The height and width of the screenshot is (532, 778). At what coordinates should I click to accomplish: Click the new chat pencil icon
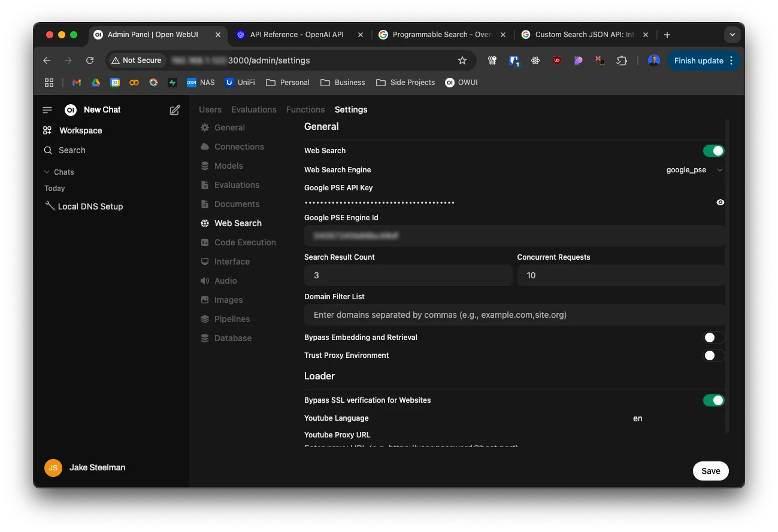[x=175, y=110]
